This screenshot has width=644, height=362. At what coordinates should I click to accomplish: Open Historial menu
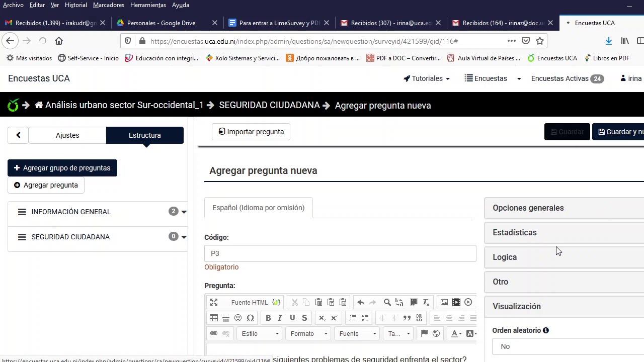(x=76, y=5)
